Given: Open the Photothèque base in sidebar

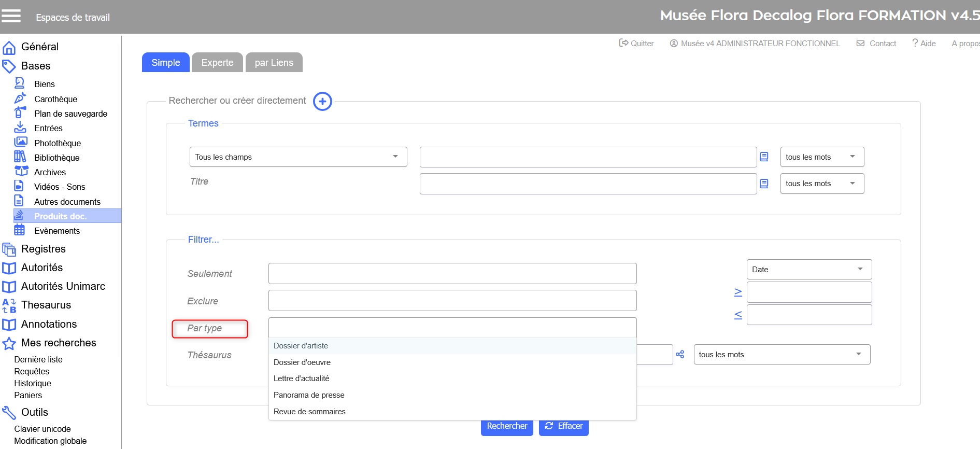Looking at the screenshot, I should [57, 143].
